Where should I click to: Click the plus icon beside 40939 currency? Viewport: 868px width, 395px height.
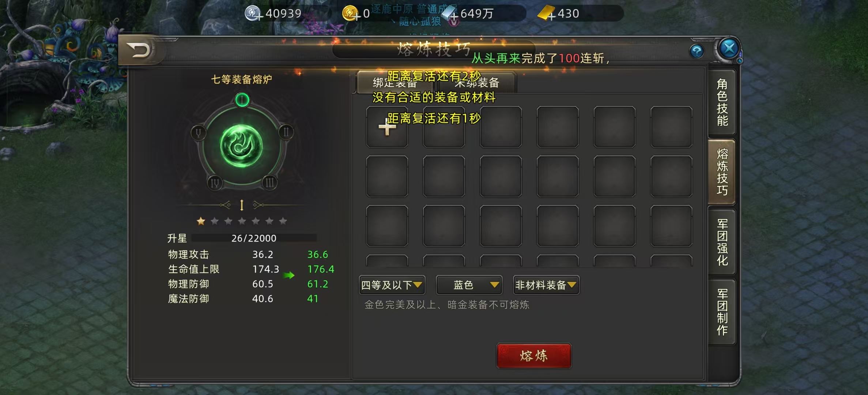tap(258, 17)
